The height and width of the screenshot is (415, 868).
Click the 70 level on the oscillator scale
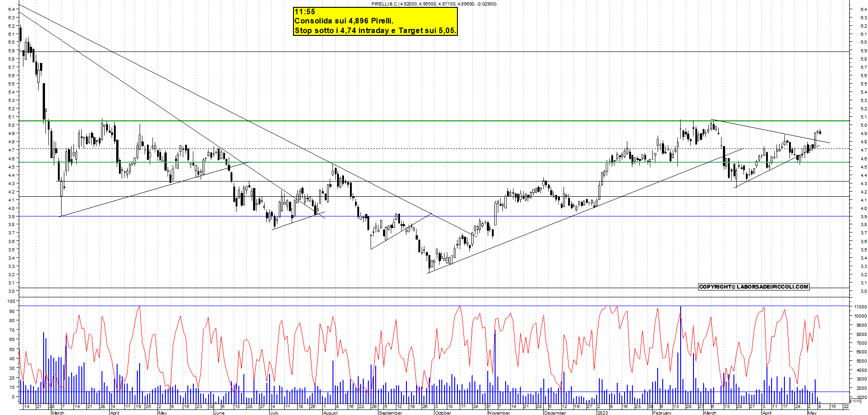[x=11, y=330]
